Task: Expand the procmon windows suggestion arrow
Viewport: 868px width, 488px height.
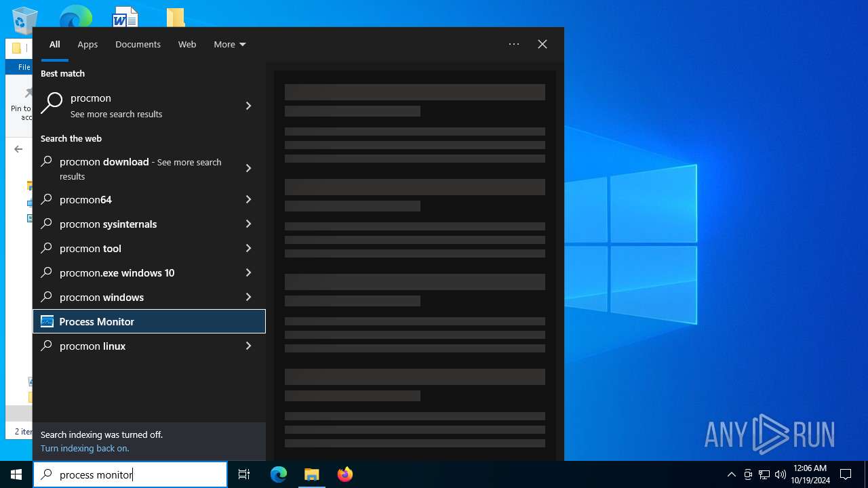Action: 248,297
